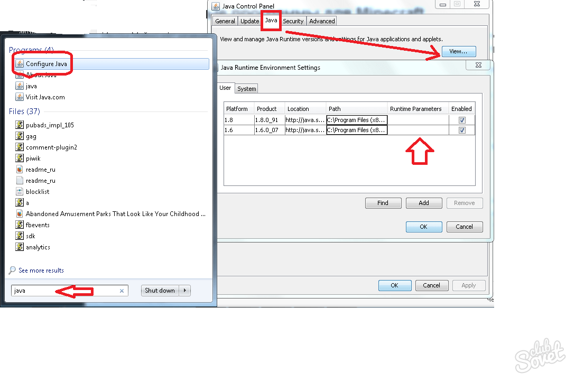Switch to the System tab

tap(246, 89)
